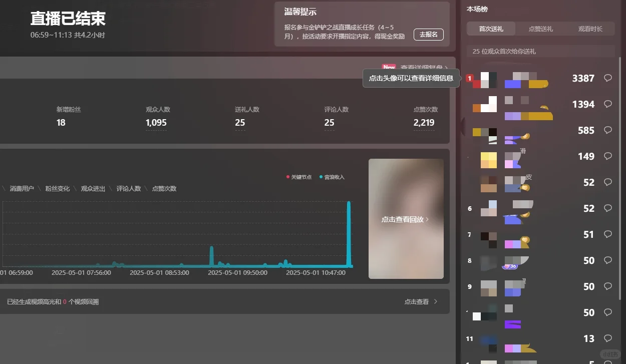Click the 本场榜 panel title
Screen dimensions: 626x364
[x=477, y=9]
